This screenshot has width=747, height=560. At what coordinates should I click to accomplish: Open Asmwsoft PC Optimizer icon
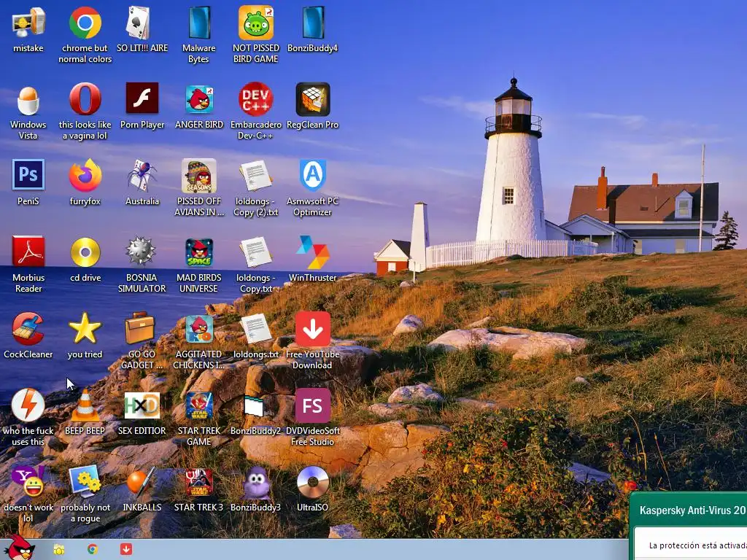pyautogui.click(x=312, y=175)
